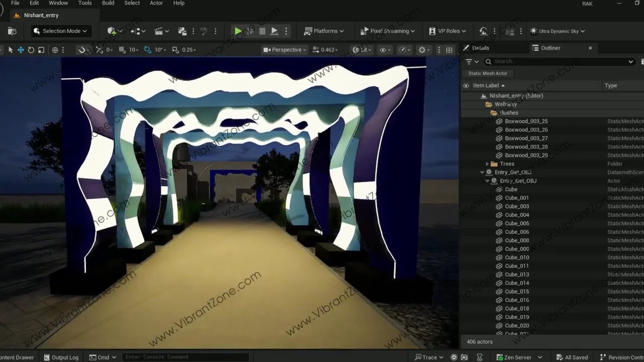
Task: Close the Outliner tab
Action: (x=590, y=48)
